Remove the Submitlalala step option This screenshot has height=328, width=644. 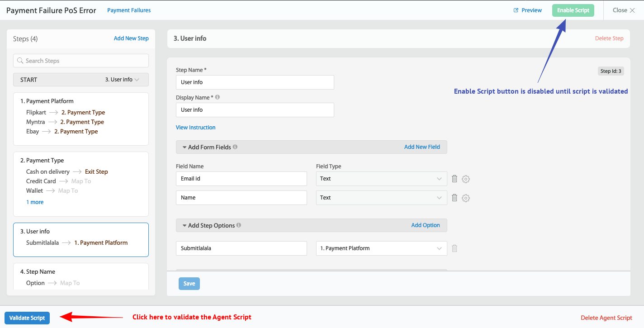[454, 248]
